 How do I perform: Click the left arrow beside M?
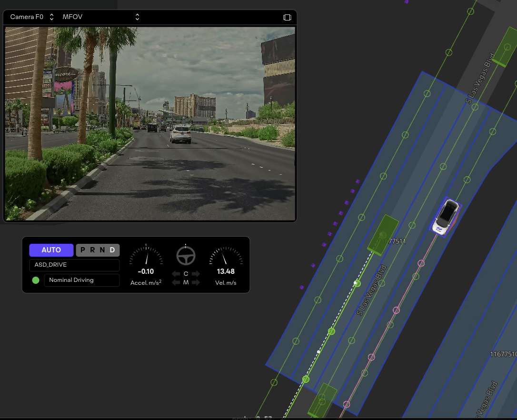pyautogui.click(x=176, y=282)
